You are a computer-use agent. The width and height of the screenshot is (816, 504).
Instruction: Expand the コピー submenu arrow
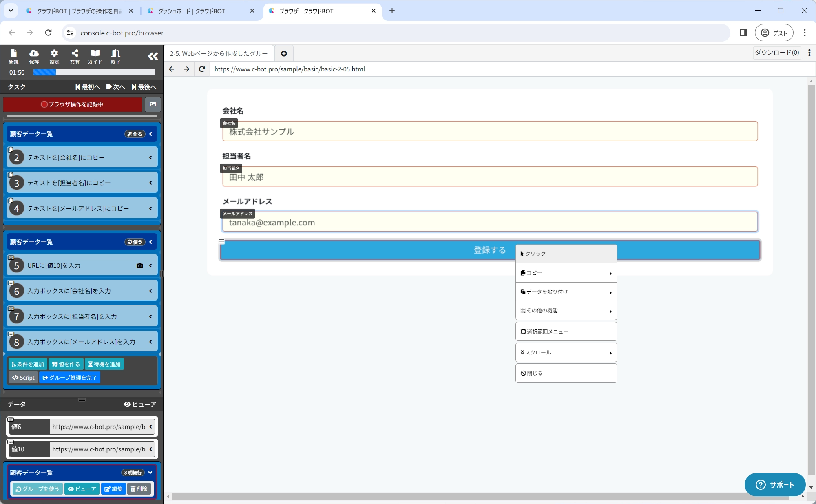click(x=610, y=273)
